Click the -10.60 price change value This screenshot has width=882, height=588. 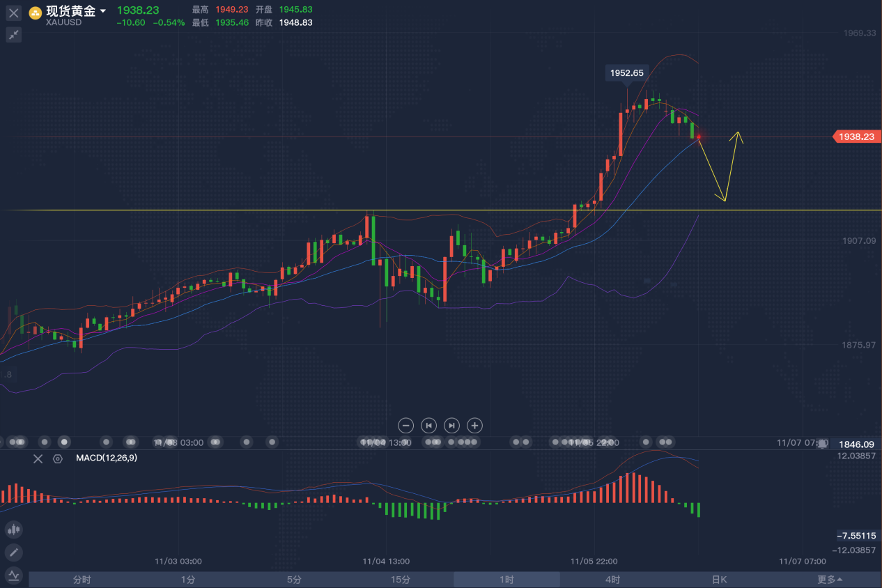(132, 22)
